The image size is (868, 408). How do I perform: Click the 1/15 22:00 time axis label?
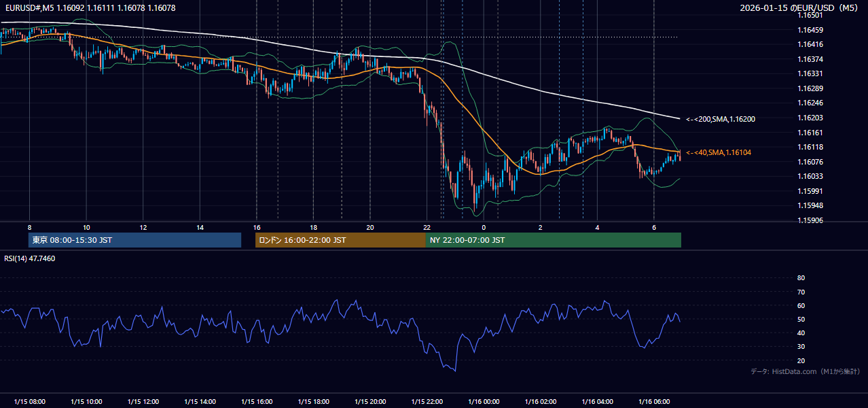point(427,402)
